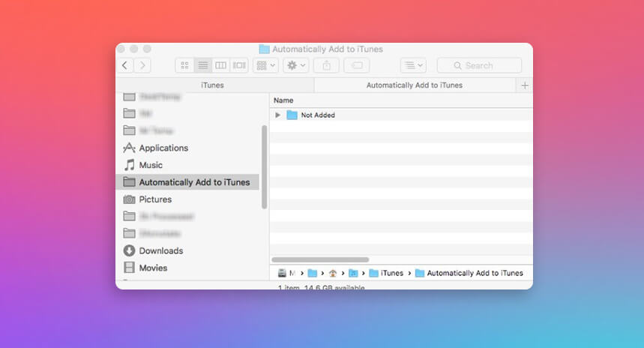Select the Not Added folder name

(318, 115)
